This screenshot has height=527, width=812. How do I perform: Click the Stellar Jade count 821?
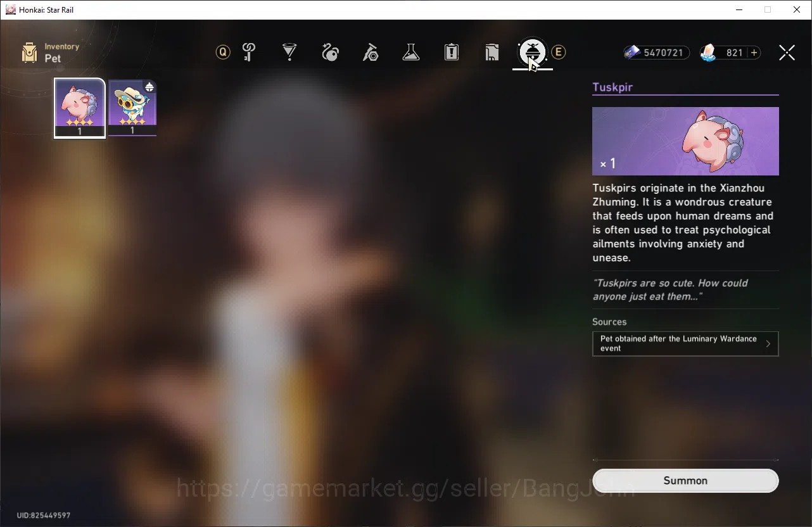(x=735, y=53)
